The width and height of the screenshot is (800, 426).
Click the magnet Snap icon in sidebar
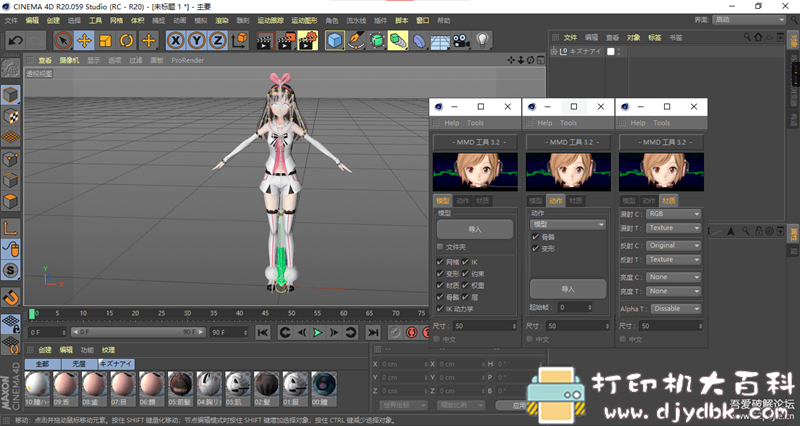click(11, 297)
